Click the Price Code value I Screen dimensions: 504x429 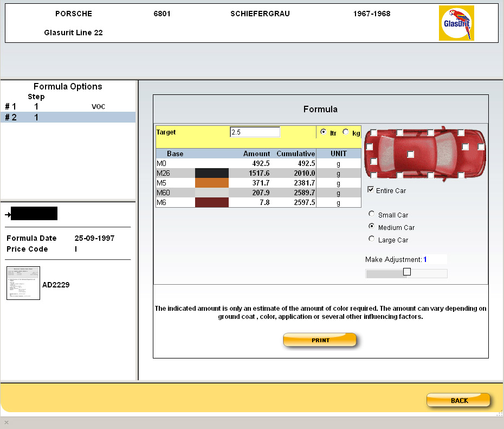pos(76,249)
